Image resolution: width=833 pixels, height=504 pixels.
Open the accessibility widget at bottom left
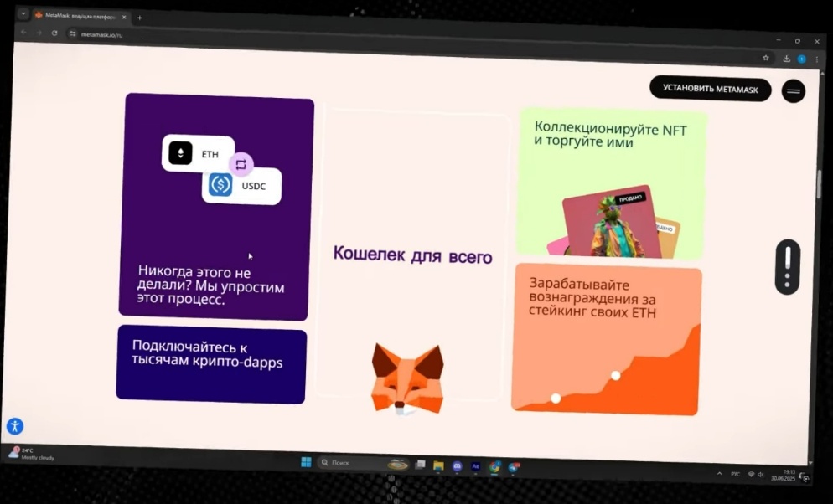click(14, 426)
